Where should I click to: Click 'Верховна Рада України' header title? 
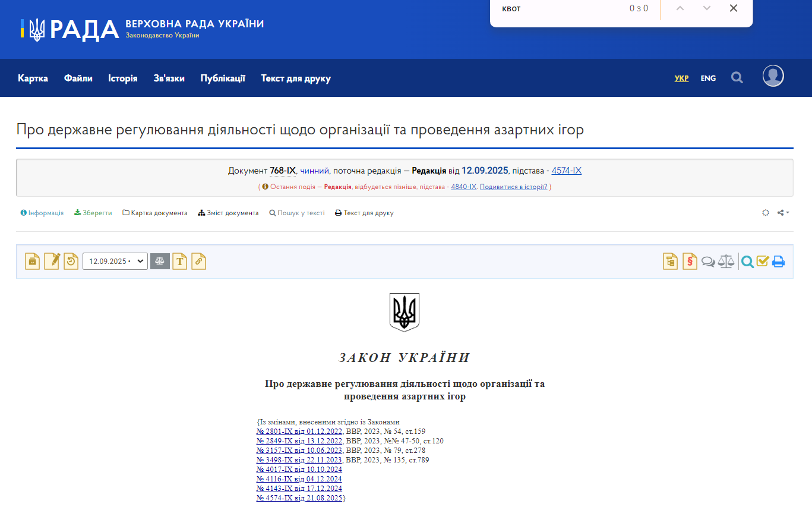[195, 24]
